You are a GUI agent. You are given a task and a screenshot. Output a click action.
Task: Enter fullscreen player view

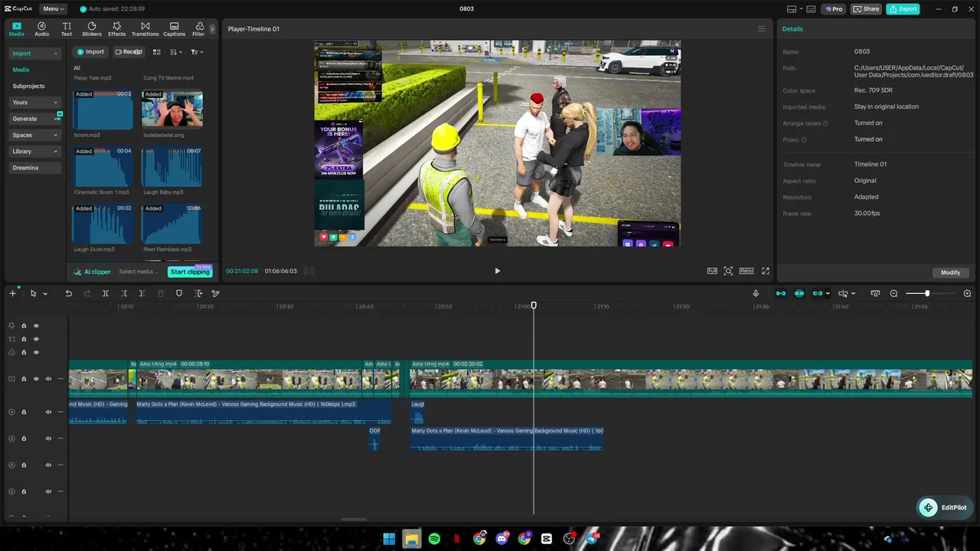pos(765,271)
